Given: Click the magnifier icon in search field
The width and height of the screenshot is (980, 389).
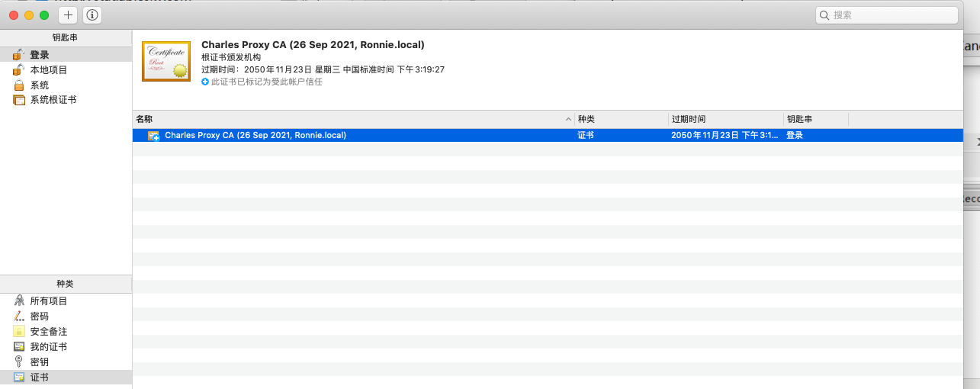Looking at the screenshot, I should pos(824,15).
